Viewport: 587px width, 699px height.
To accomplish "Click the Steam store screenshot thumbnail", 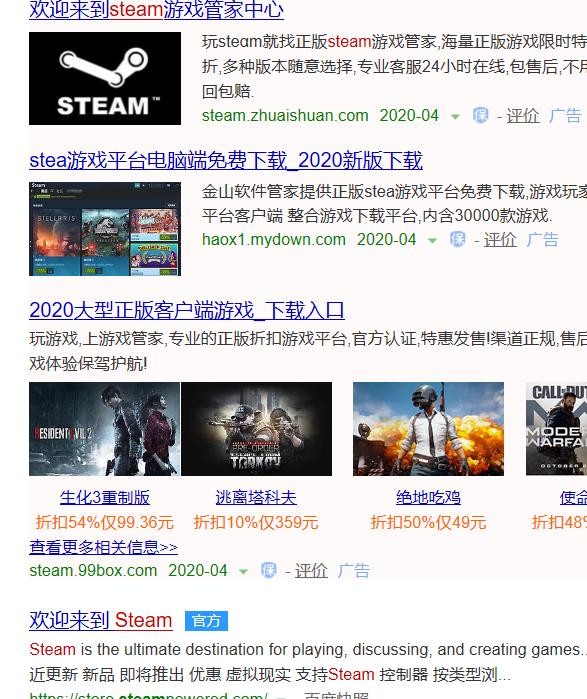I will [105, 229].
